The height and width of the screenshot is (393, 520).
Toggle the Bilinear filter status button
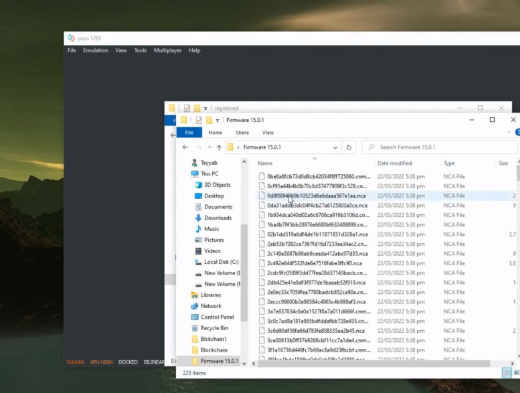click(x=154, y=362)
